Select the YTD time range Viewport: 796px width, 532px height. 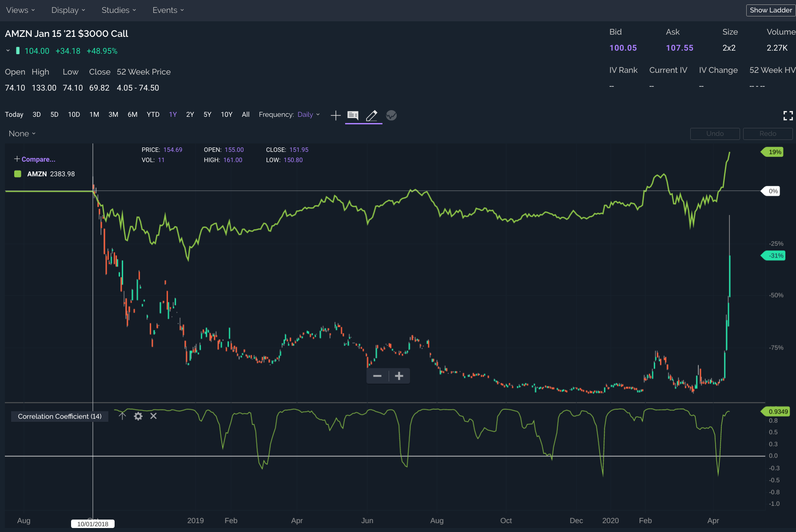153,115
